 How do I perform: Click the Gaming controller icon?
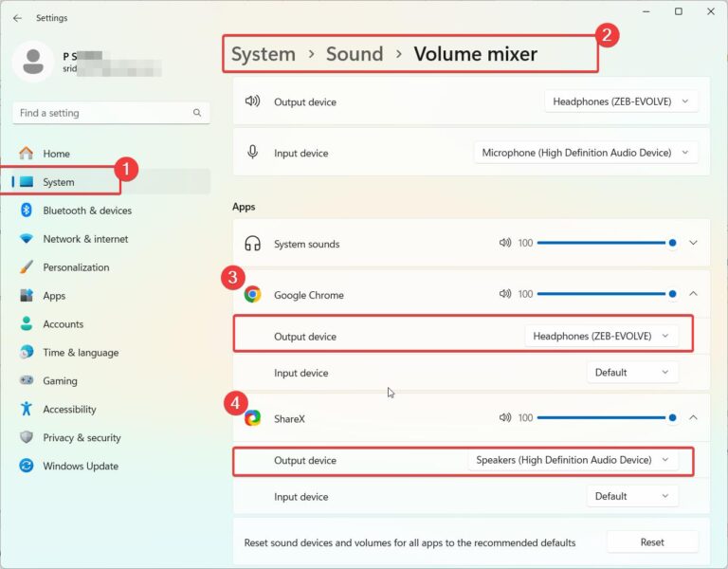coord(27,380)
